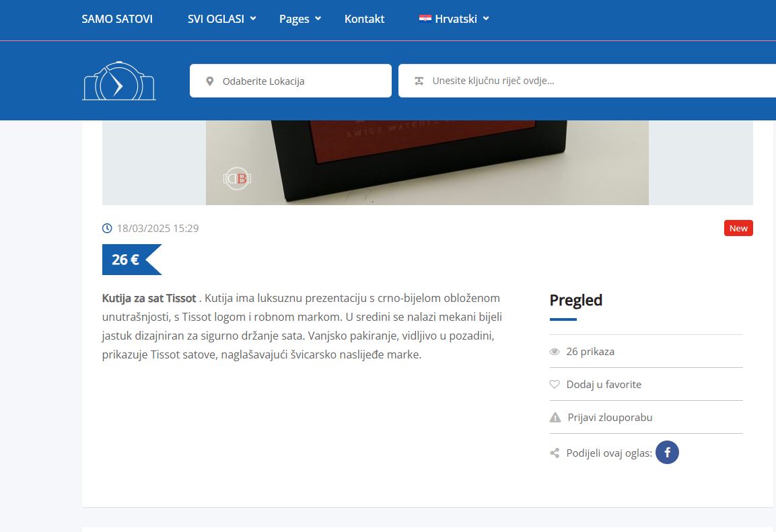Click the location pin icon
This screenshot has width=776, height=532.
[x=210, y=81]
